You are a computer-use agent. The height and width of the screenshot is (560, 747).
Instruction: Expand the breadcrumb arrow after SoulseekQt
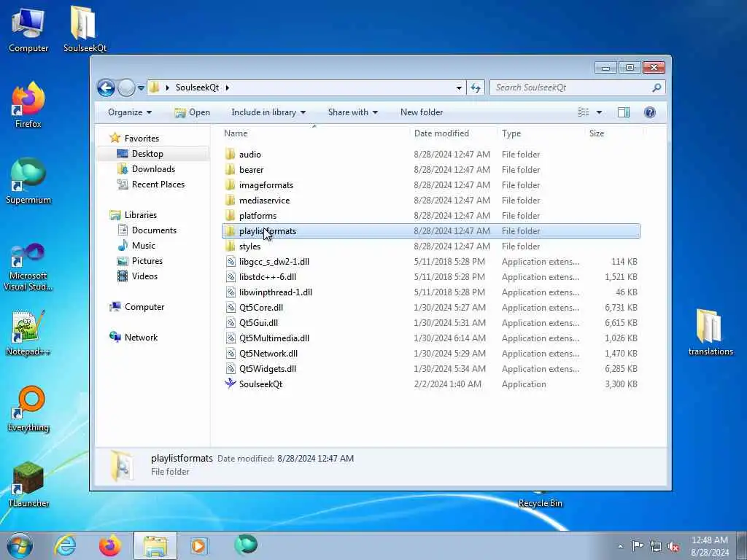[228, 87]
